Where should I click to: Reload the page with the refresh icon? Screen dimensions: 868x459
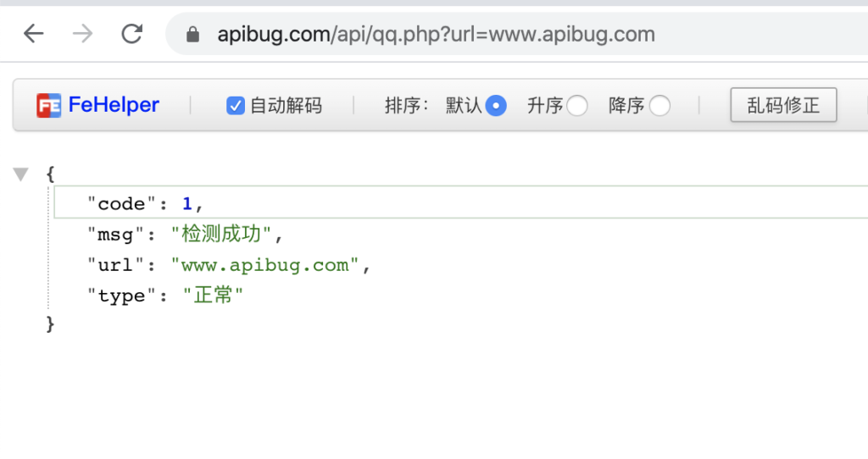click(132, 34)
